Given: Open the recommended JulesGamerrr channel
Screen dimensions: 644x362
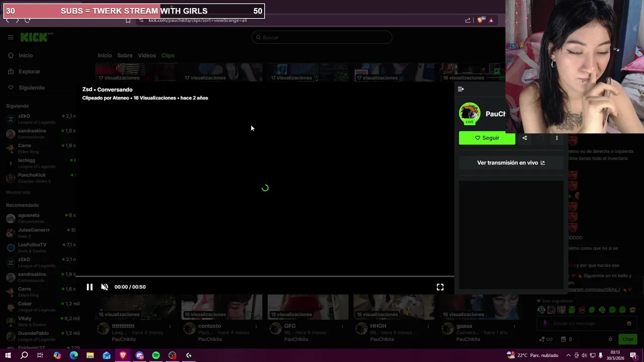Looking at the screenshot, I should tap(40, 233).
